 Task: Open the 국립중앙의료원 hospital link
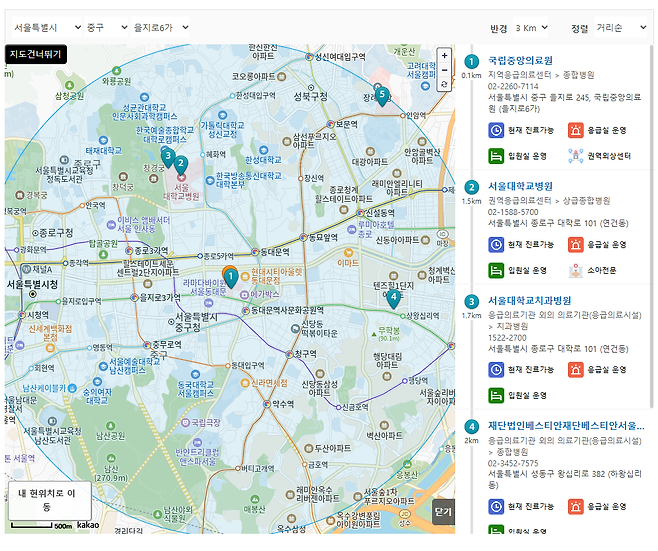point(520,61)
